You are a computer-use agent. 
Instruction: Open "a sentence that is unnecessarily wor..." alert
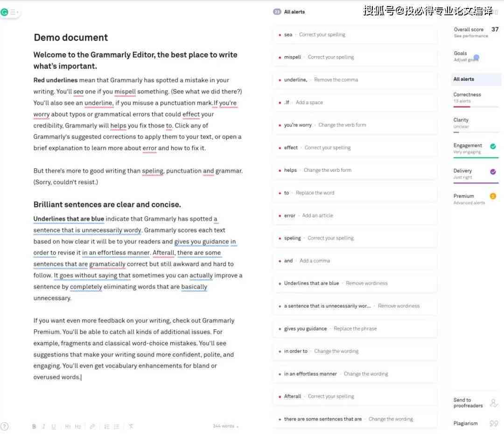point(355,306)
